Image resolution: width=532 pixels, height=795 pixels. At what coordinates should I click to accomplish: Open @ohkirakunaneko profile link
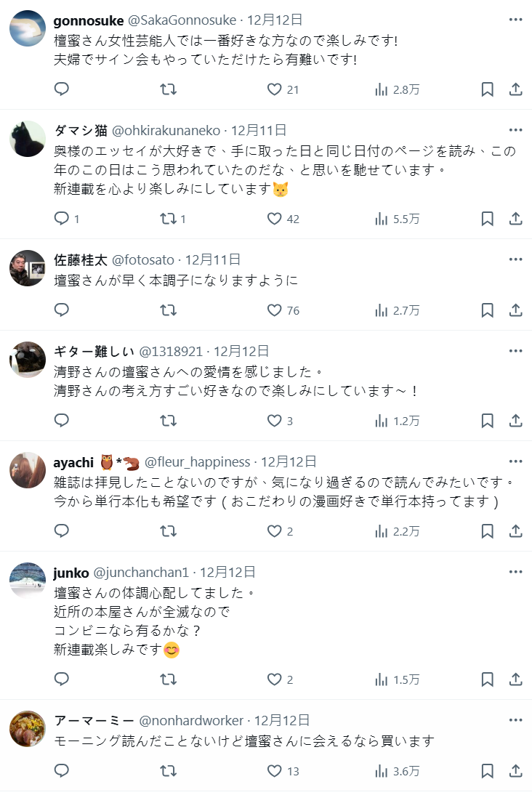tap(166, 131)
